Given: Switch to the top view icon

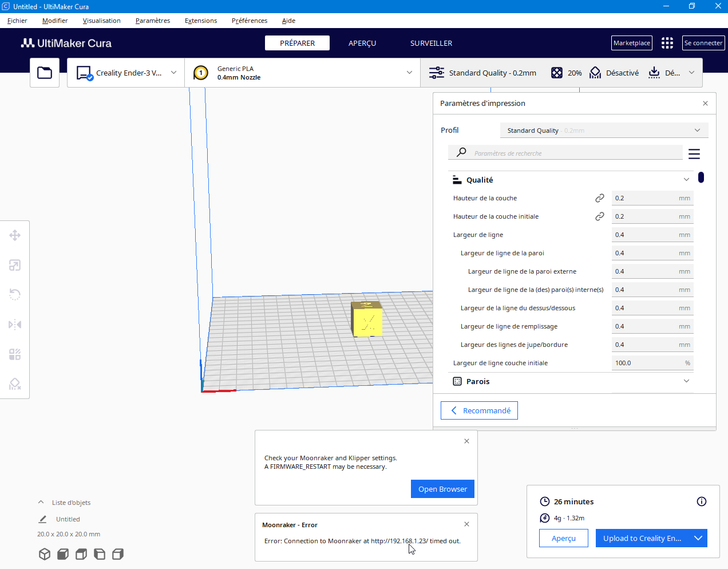Looking at the screenshot, I should [x=81, y=554].
